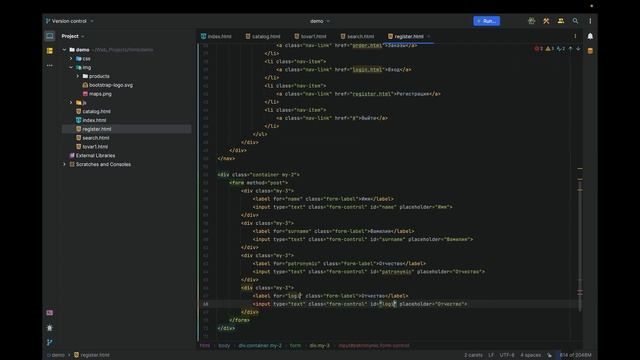Expand the products folder

78,76
